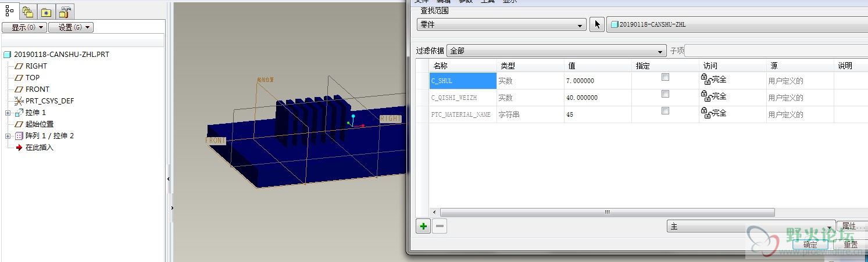Toggle 指定 checkbox for C_QISHI_WEIZH
Image resolution: width=868 pixels, height=262 pixels.
[x=665, y=94]
